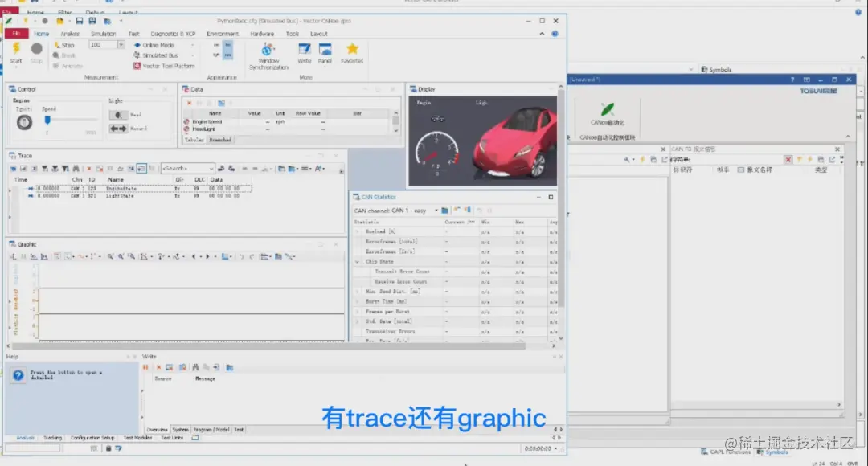Viewport: 868px width, 466px height.
Task: Open the CANoe help icon at the ribbon's right
Action: [555, 34]
